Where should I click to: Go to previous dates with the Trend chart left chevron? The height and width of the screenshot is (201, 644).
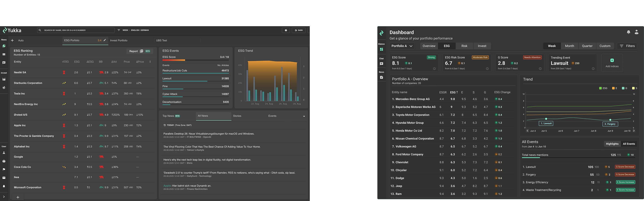click(x=528, y=131)
